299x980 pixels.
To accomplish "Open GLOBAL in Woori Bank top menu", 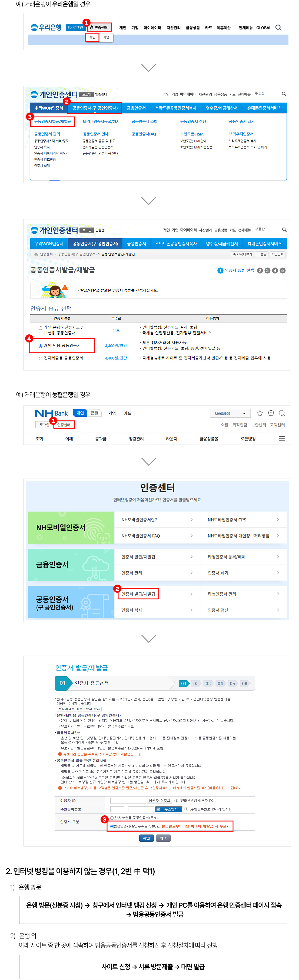I will [x=264, y=28].
